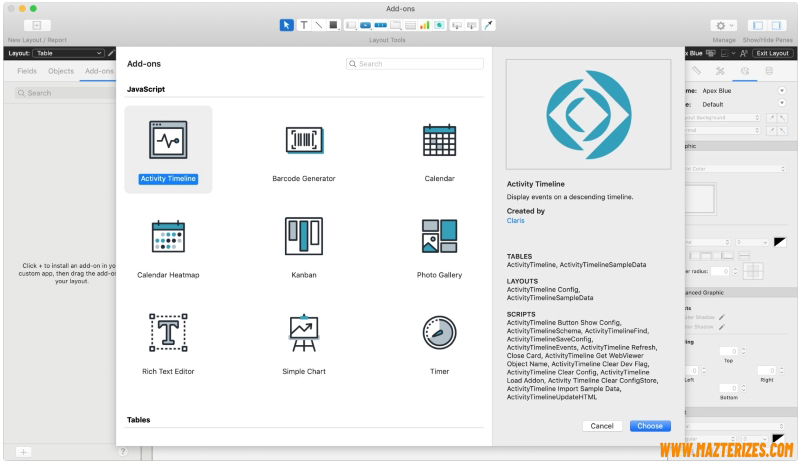The image size is (800, 463).
Task: Click the New Layout / Report button
Action: [x=37, y=25]
